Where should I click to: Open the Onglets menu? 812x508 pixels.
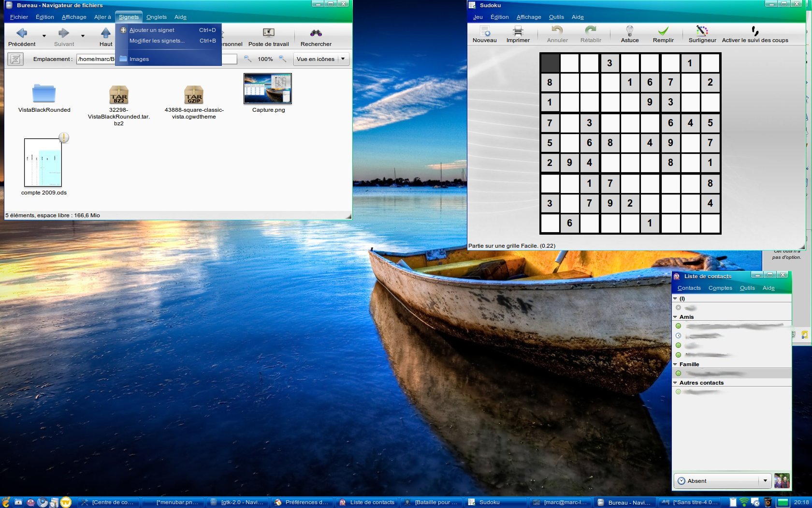tap(157, 17)
